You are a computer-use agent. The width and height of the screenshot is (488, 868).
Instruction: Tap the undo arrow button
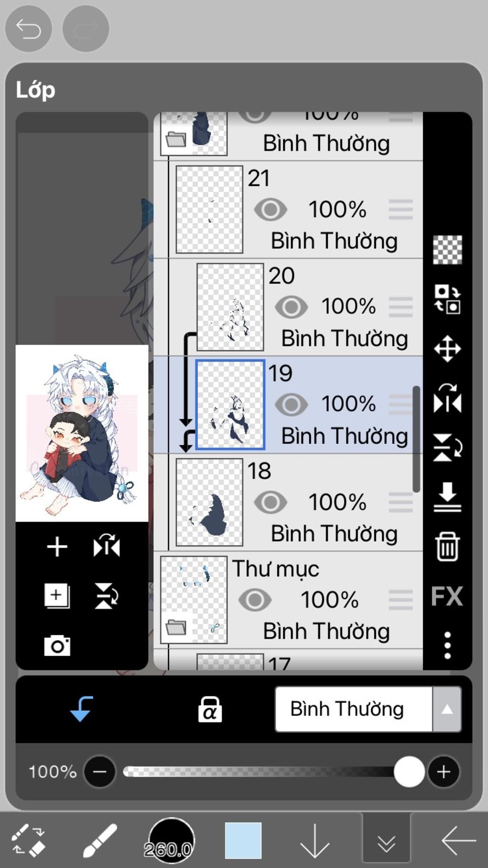click(x=29, y=29)
